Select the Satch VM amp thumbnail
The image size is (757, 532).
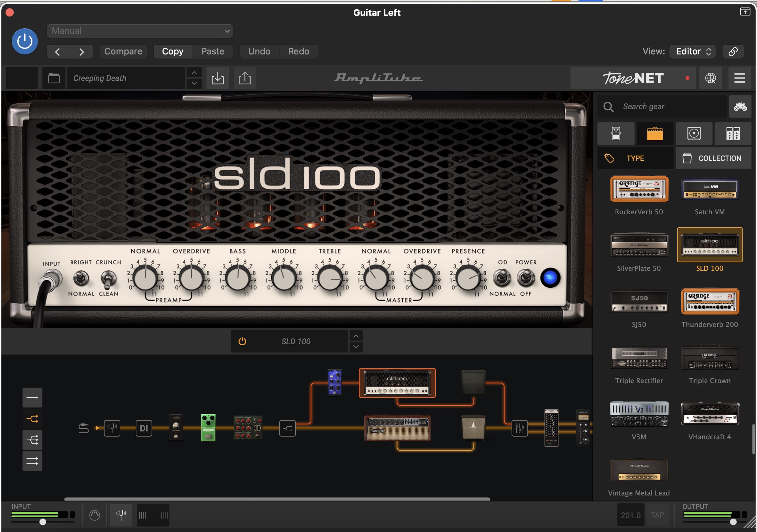pos(710,189)
